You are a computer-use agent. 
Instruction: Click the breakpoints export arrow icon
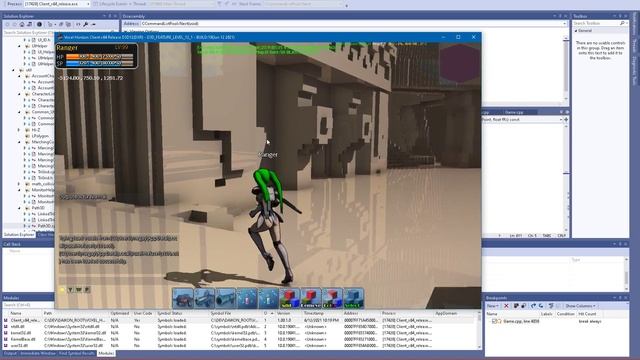533,306
